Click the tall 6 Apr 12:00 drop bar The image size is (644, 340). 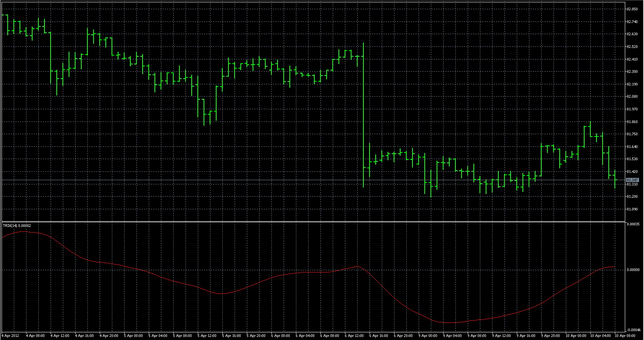[363, 115]
